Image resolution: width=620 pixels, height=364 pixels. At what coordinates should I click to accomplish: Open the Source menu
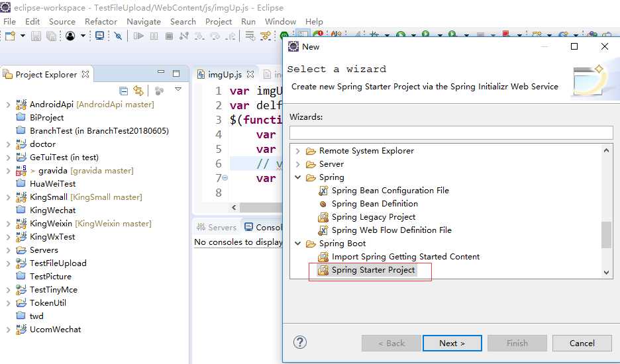coord(62,21)
